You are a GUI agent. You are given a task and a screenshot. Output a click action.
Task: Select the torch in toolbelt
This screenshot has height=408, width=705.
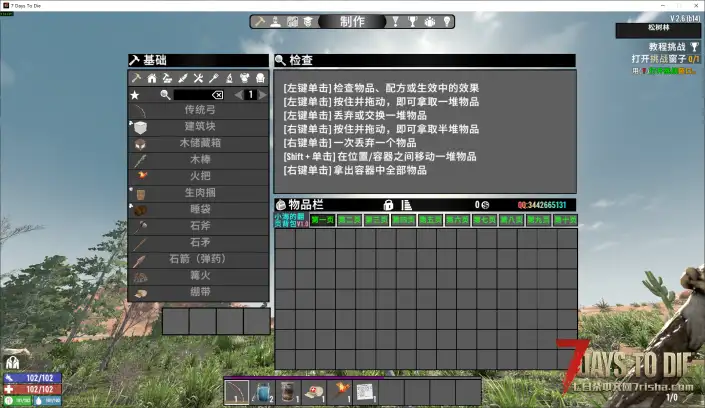pos(340,392)
